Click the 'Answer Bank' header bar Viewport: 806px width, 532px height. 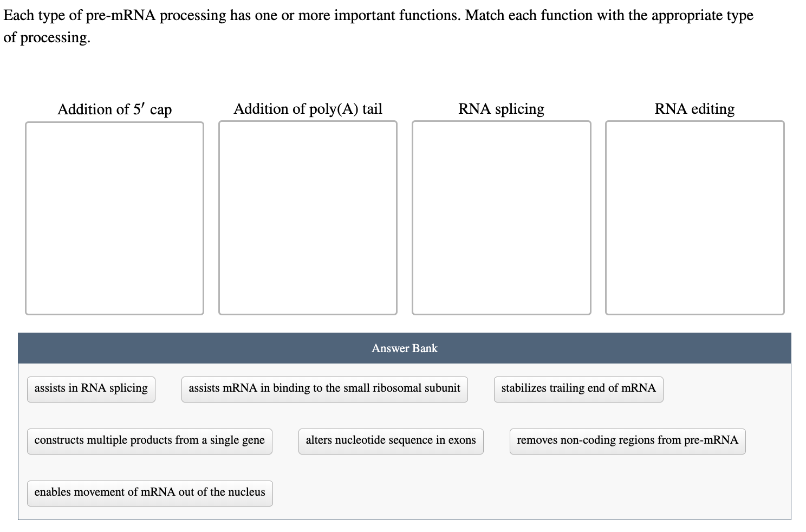pos(404,348)
